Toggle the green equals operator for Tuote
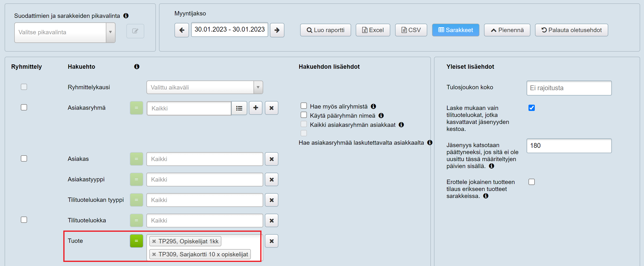Image resolution: width=644 pixels, height=266 pixels. coord(136,241)
